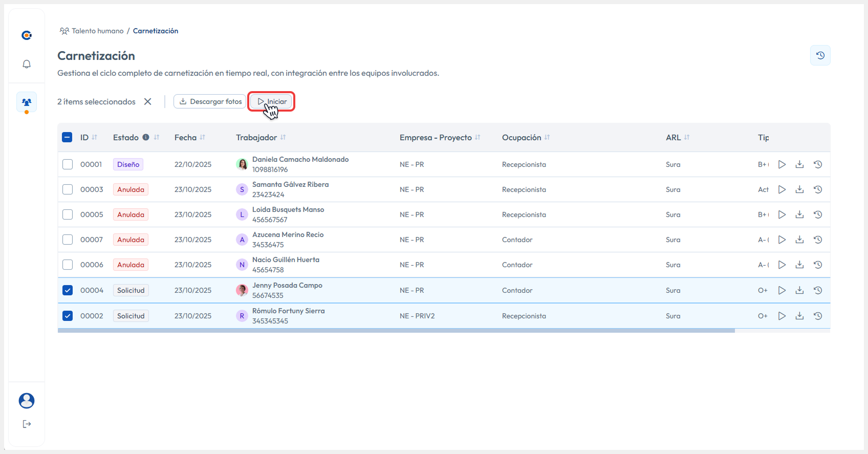Clear selection with the X icon
This screenshot has height=454, width=868.
click(148, 101)
